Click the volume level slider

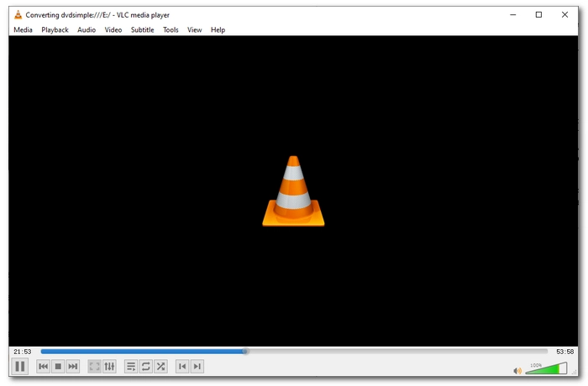point(546,368)
